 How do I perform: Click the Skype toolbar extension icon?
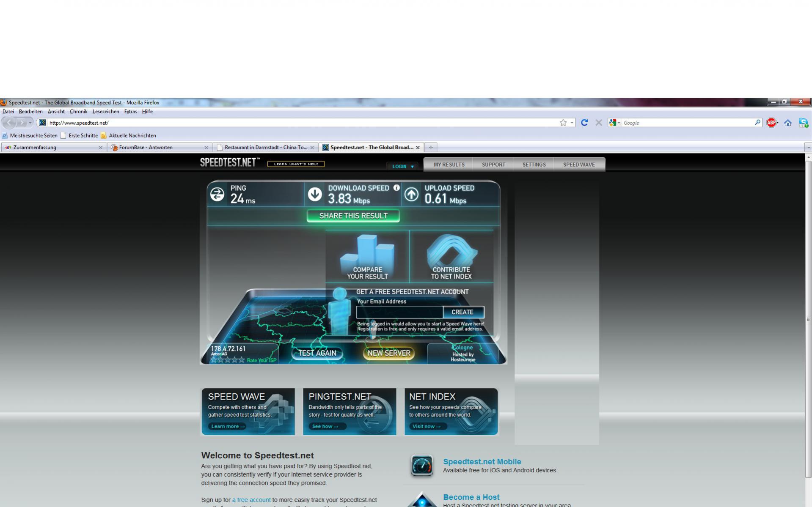click(803, 123)
